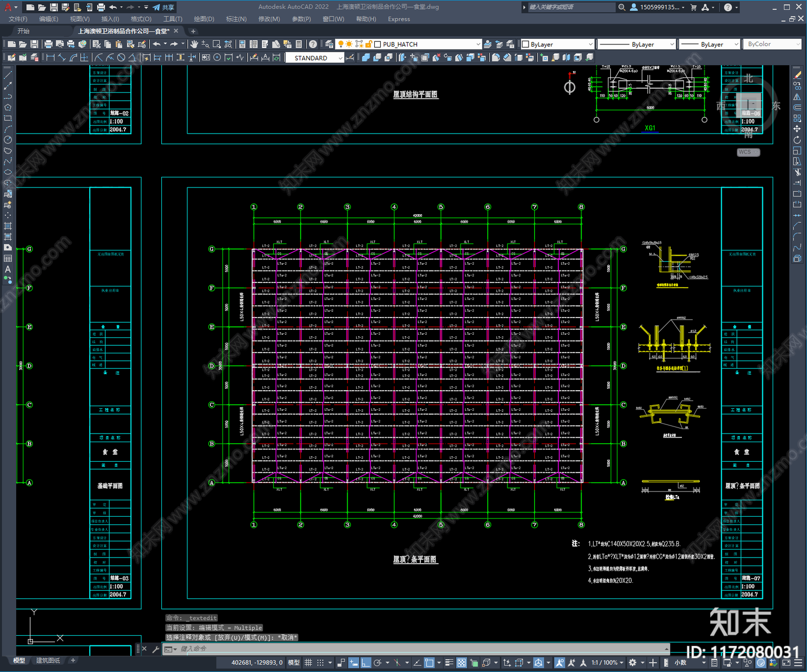Click the command line customize wrench icon
The width and height of the screenshot is (807, 672).
tap(155, 649)
